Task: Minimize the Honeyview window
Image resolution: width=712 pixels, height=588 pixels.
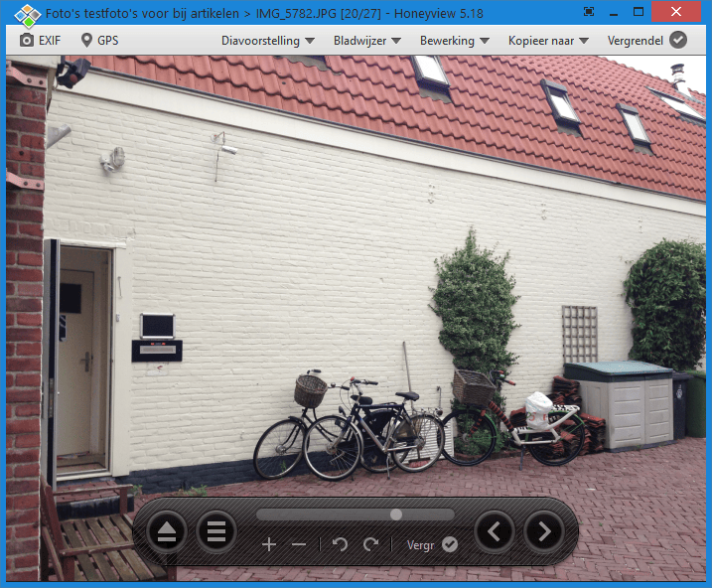Action: [614, 14]
